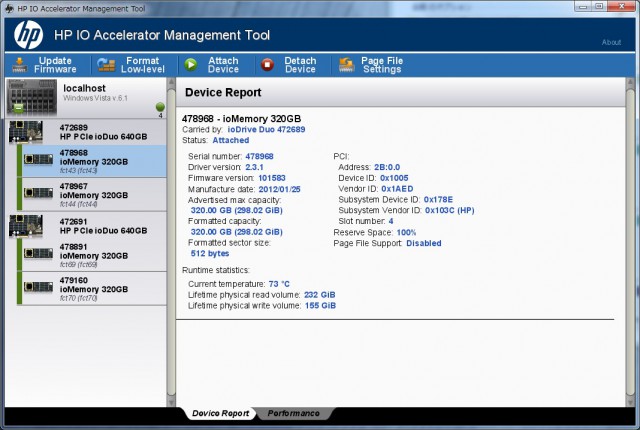Click the ioDuo 472689 card image

tap(26, 132)
